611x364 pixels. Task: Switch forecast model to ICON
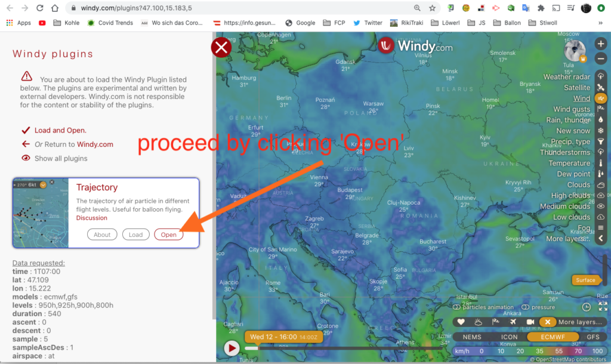(509, 337)
